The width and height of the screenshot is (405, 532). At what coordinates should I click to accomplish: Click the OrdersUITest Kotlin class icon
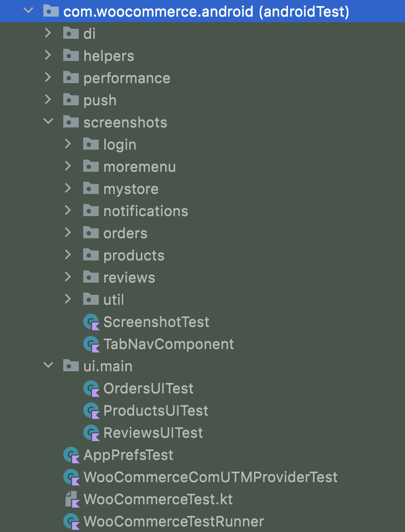pos(92,388)
